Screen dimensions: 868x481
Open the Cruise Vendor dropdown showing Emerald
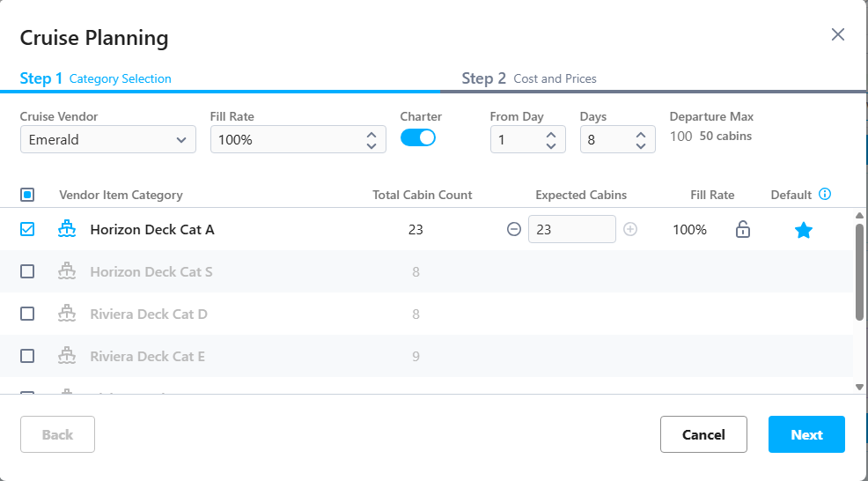108,139
